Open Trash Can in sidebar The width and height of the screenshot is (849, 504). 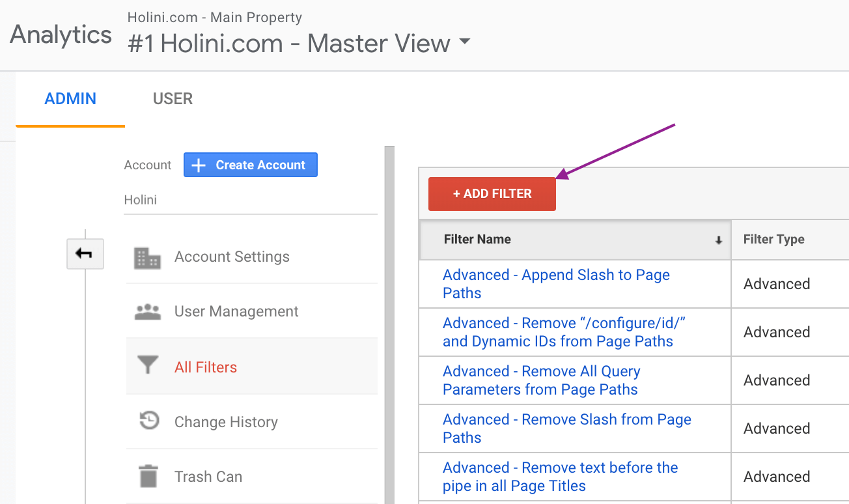pos(252,477)
